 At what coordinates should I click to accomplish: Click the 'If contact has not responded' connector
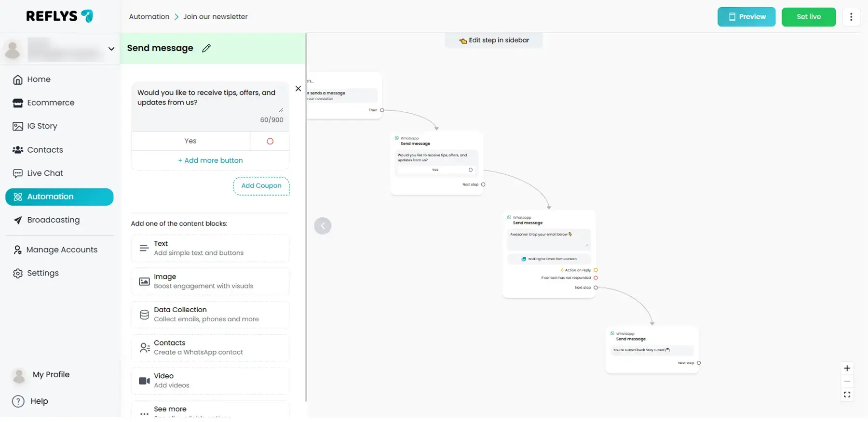(596, 278)
